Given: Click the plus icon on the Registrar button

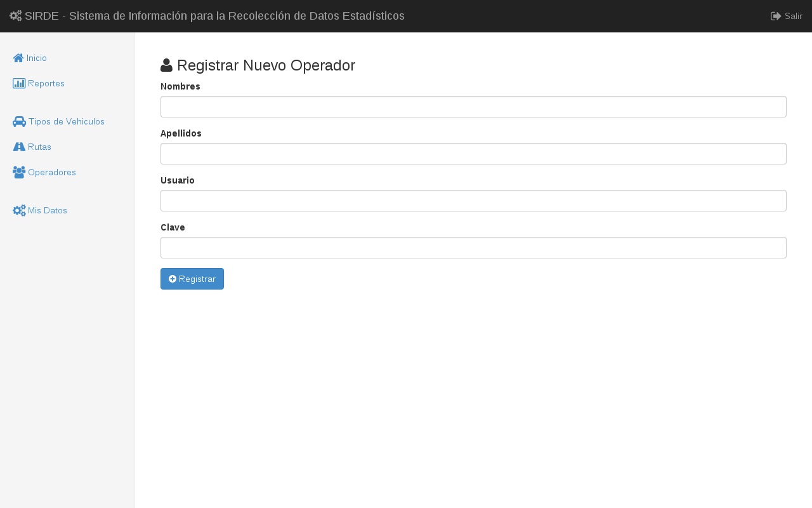Looking at the screenshot, I should coord(173,279).
